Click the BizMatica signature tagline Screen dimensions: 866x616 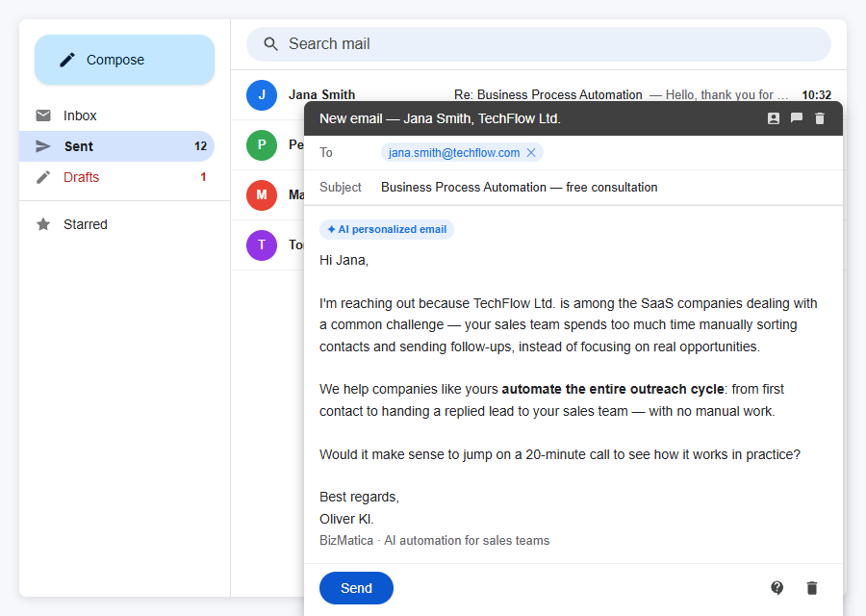coord(435,540)
